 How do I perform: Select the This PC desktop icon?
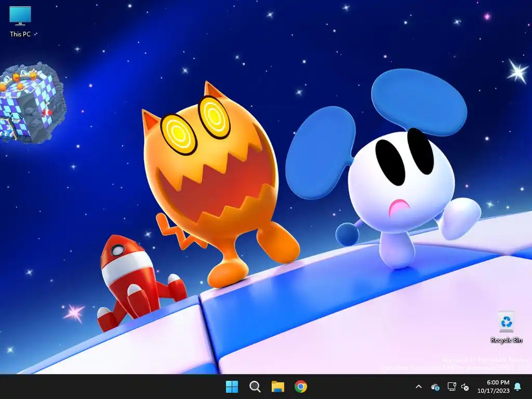[x=20, y=21]
